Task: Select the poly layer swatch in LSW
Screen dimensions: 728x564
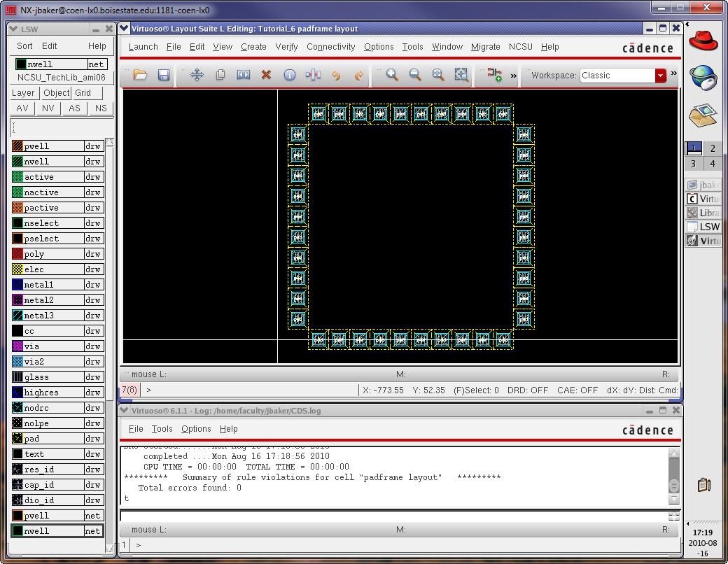Action: [18, 254]
